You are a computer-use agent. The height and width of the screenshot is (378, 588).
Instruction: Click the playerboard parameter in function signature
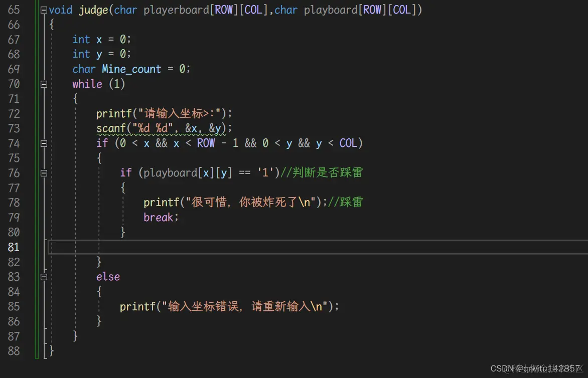tap(176, 10)
